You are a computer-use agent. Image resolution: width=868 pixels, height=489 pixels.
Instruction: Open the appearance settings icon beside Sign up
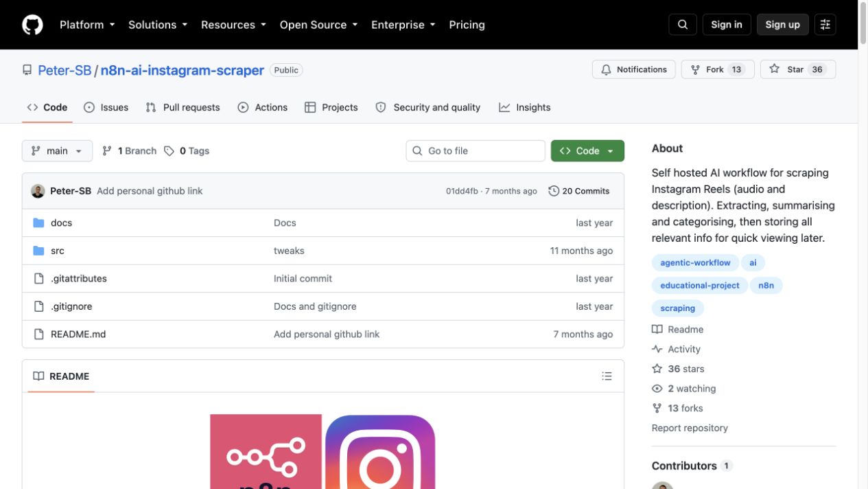point(825,25)
